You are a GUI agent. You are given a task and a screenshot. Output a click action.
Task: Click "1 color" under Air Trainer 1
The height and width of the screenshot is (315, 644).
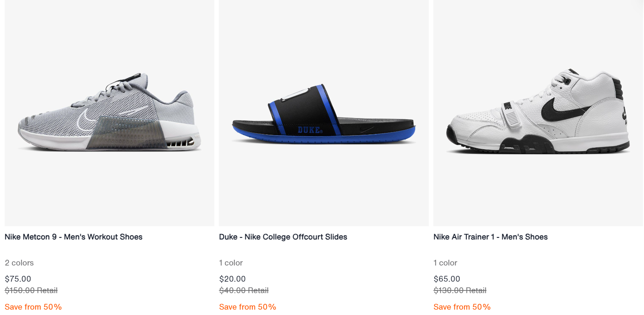(x=445, y=263)
